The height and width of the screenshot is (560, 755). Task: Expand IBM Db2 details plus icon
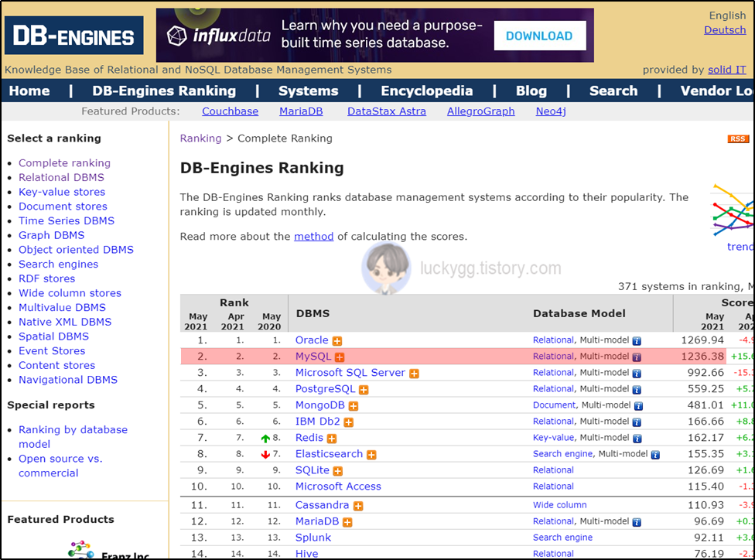(x=349, y=423)
